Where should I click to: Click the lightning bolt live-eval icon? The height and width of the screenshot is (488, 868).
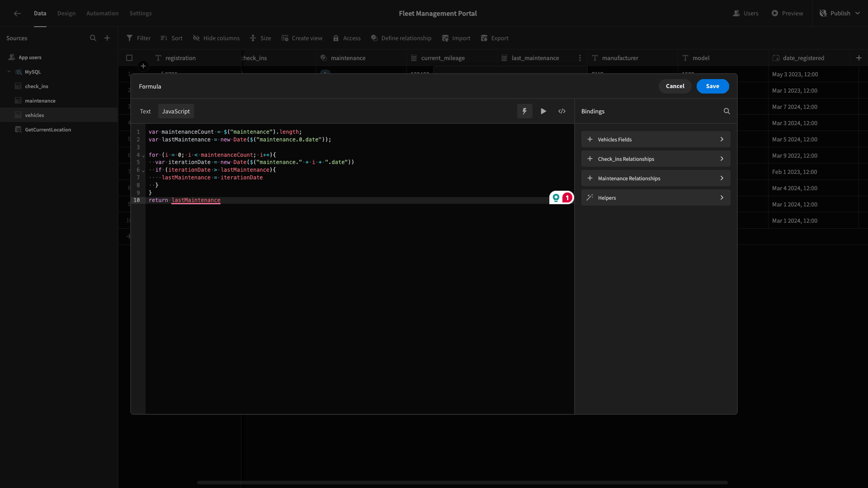click(x=524, y=111)
